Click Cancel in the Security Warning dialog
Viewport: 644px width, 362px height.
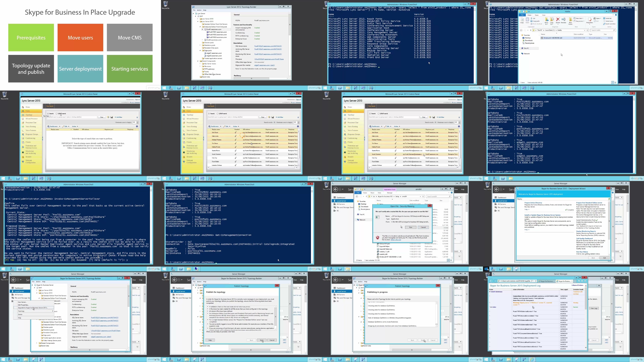click(x=423, y=227)
